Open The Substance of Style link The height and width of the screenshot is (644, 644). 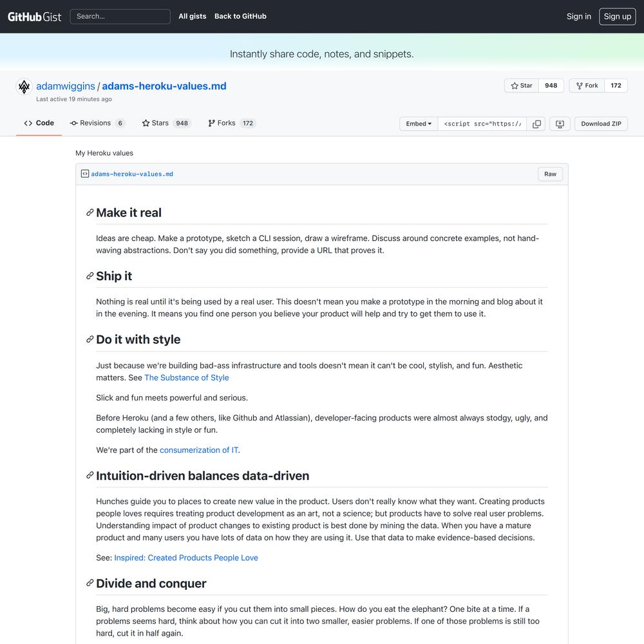pos(186,378)
